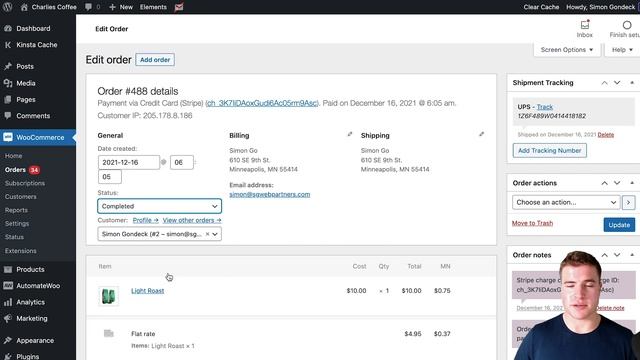Click the Update order button

pos(619,225)
